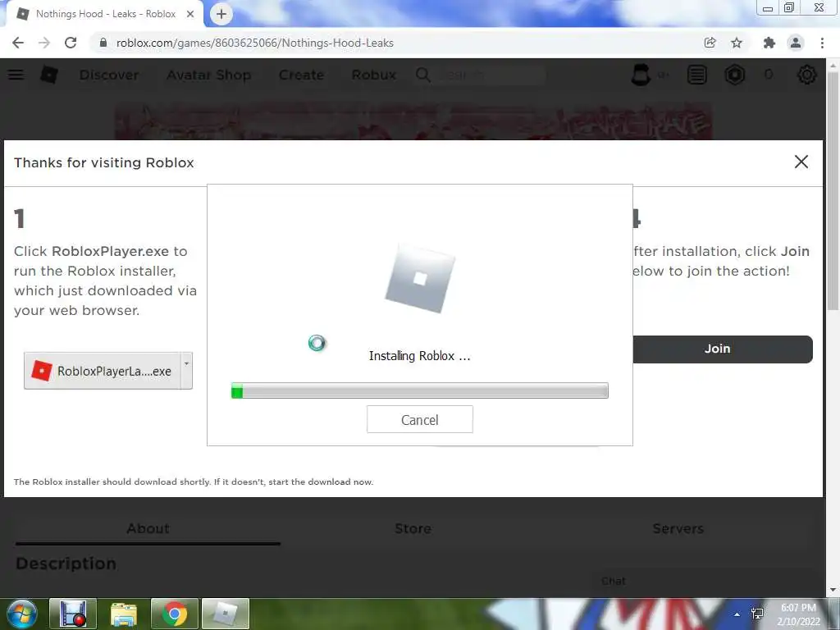Image resolution: width=840 pixels, height=630 pixels.
Task: Open Chrome's three-dot menu
Action: click(822, 43)
